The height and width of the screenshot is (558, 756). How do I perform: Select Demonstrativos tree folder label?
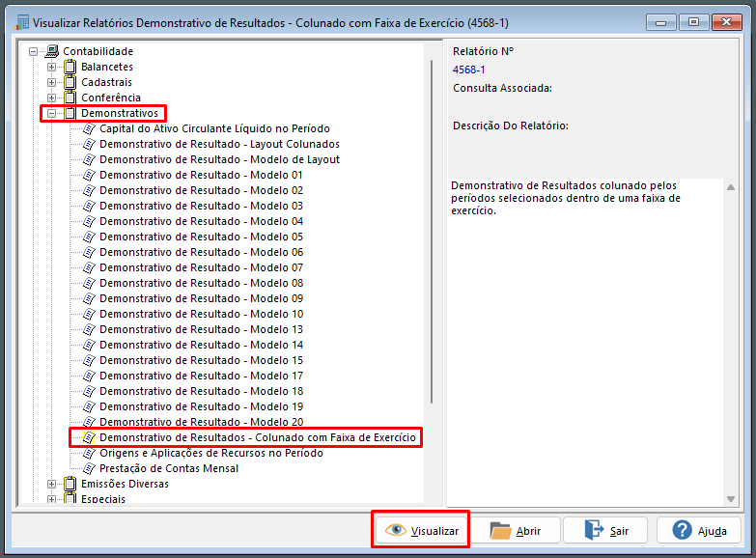click(120, 113)
